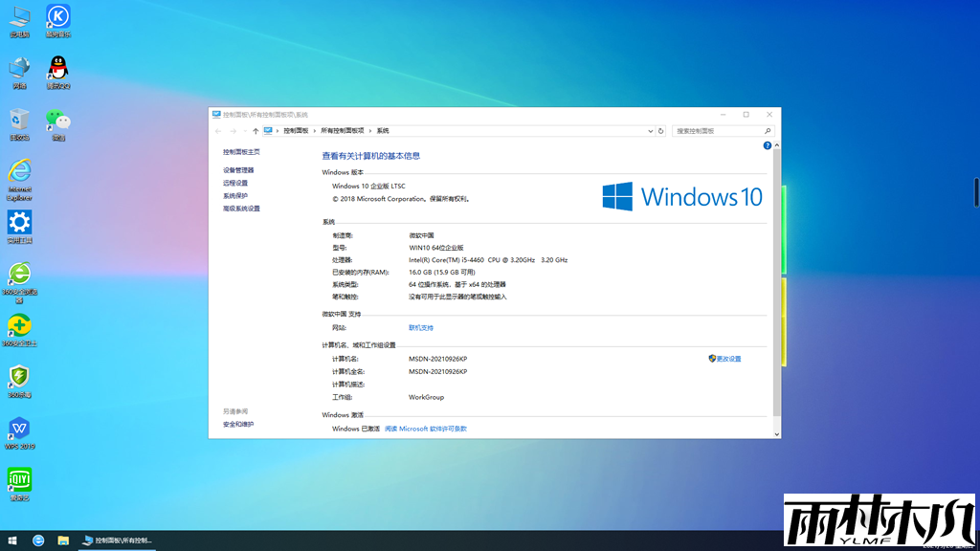
Task: Click the Windows Start button
Action: click(x=11, y=540)
